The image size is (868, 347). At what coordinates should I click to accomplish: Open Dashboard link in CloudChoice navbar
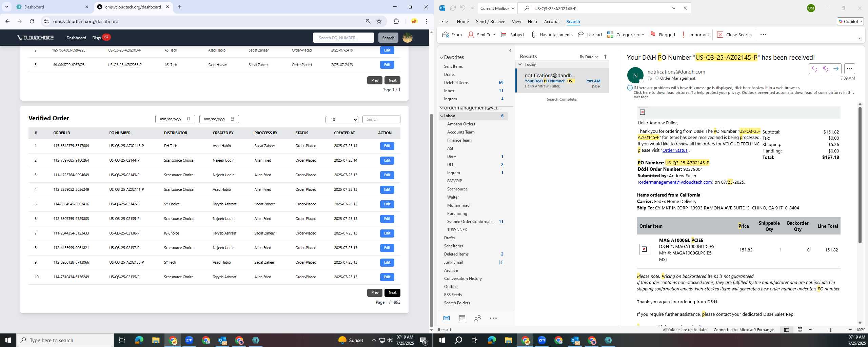[76, 38]
